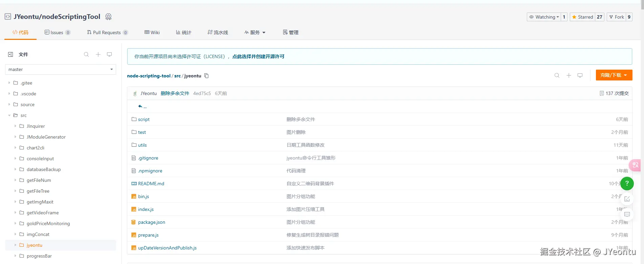
Task: Copy the path node-scripting-tool/src/jyeontu
Action: point(207,76)
